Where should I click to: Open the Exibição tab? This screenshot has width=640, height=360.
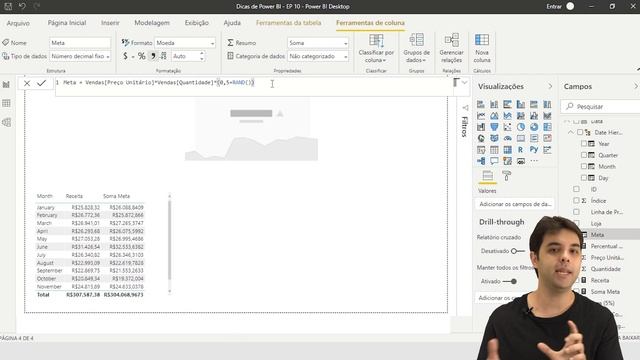point(196,23)
